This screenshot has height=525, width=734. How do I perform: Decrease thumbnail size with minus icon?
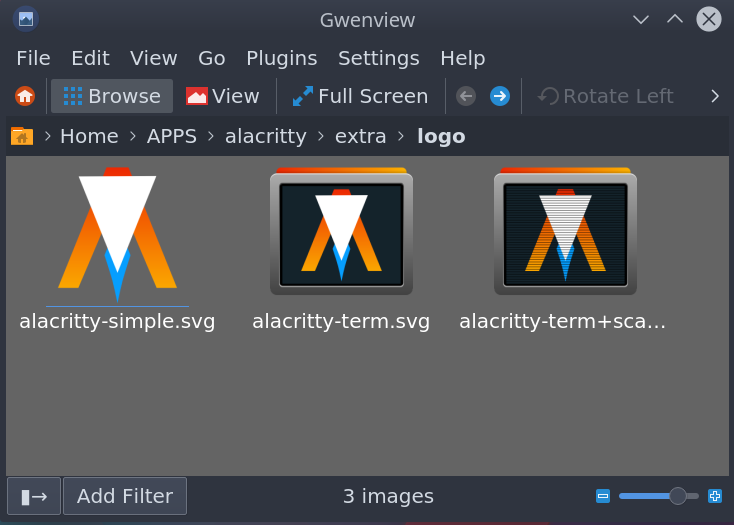(x=603, y=496)
